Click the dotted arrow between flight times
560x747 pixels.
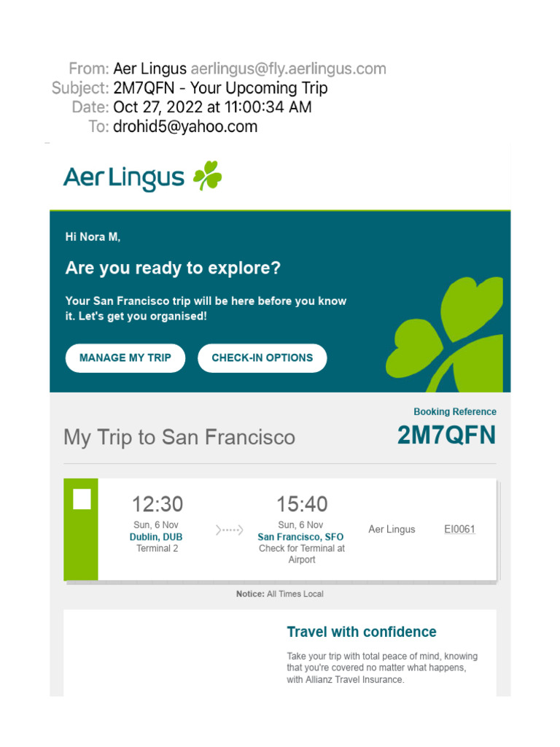coord(229,530)
